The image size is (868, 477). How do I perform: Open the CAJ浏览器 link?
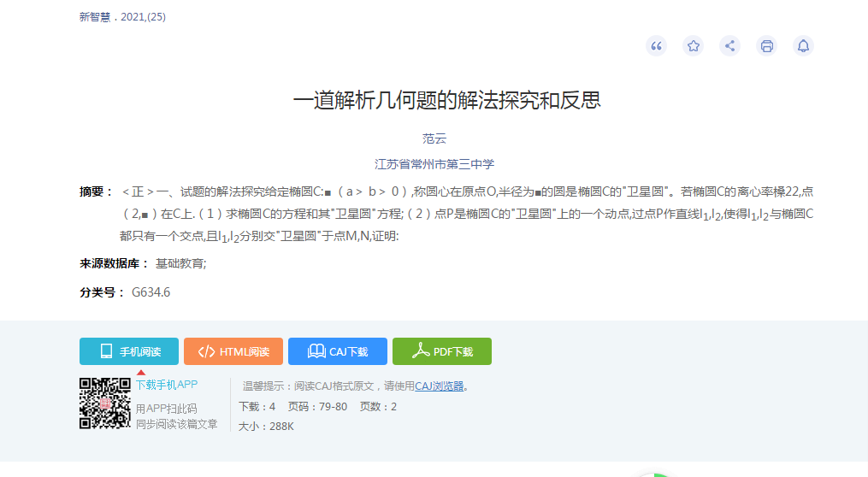click(x=439, y=386)
